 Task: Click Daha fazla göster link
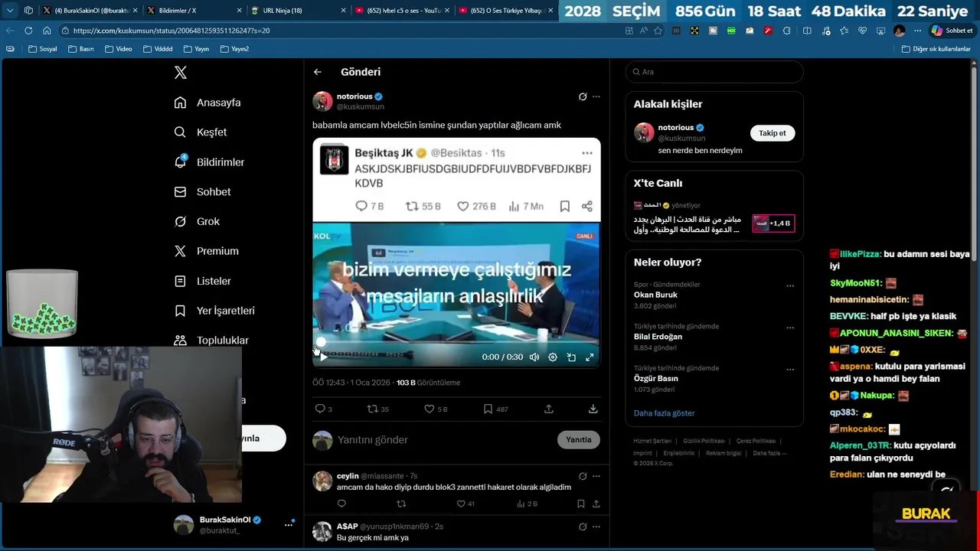point(664,413)
